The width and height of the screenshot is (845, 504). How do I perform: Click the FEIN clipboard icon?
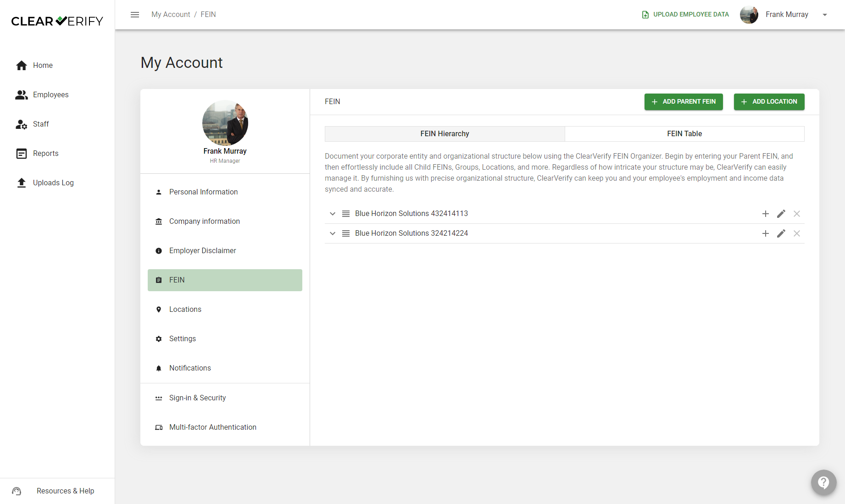(159, 280)
